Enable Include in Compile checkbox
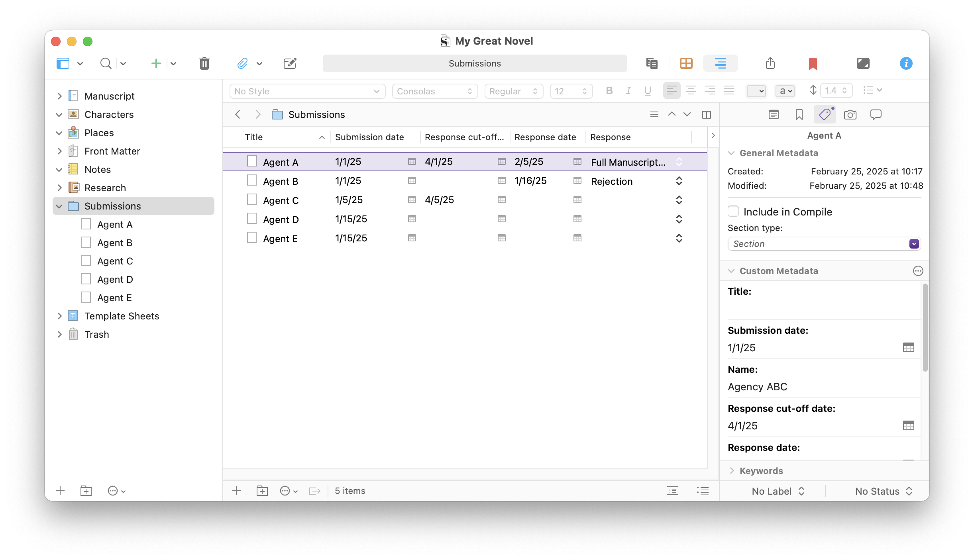Viewport: 974px width, 560px height. [x=733, y=211]
